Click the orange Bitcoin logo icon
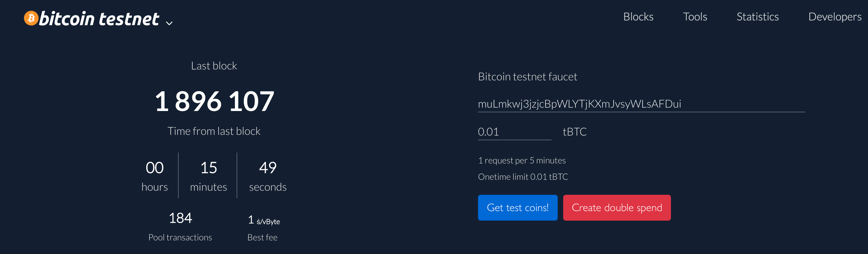 [x=31, y=18]
